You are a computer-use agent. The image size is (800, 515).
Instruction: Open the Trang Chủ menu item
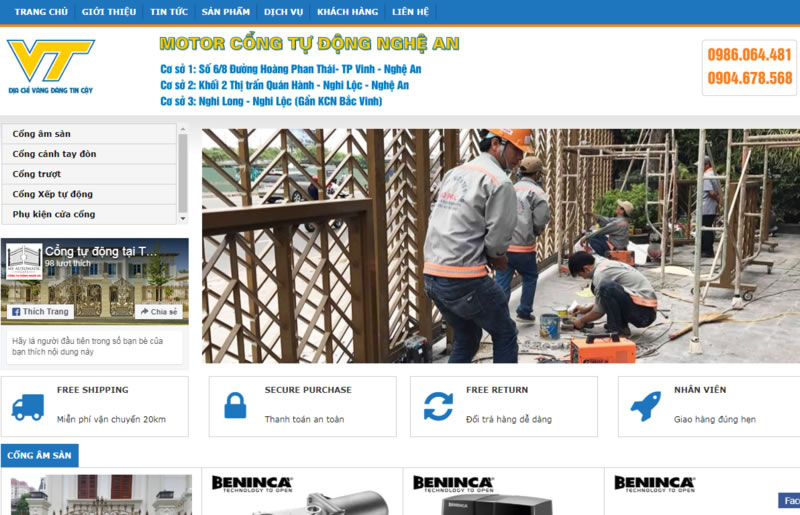click(x=41, y=12)
